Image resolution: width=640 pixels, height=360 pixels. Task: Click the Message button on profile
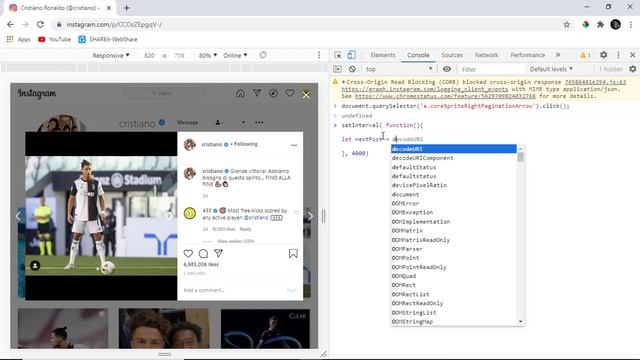[188, 122]
